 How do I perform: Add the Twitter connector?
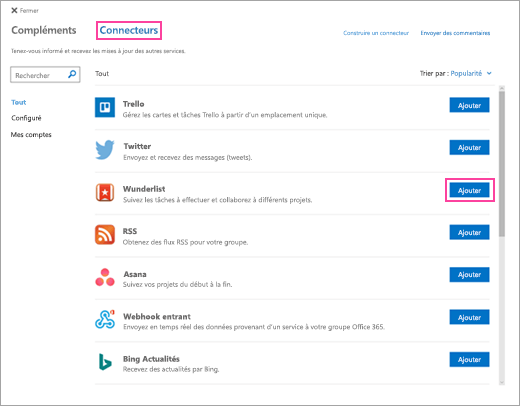tap(469, 147)
